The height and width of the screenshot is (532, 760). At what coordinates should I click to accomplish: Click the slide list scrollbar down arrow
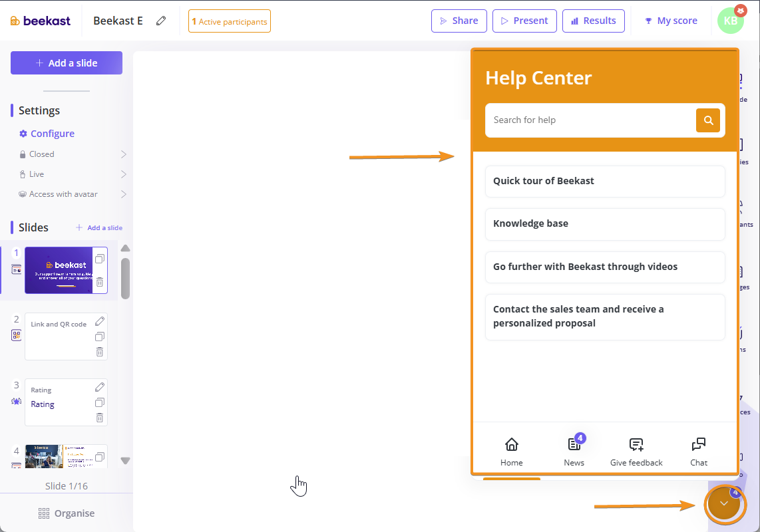coord(125,460)
